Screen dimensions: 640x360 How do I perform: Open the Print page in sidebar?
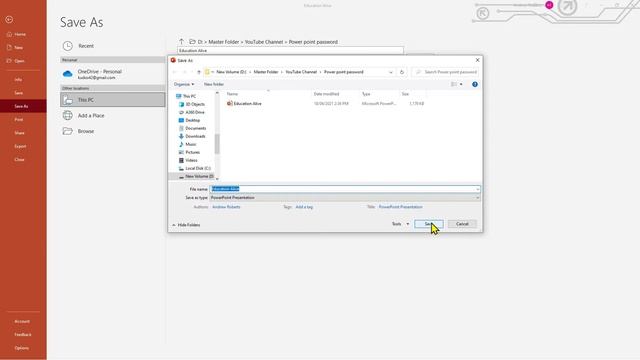click(19, 120)
